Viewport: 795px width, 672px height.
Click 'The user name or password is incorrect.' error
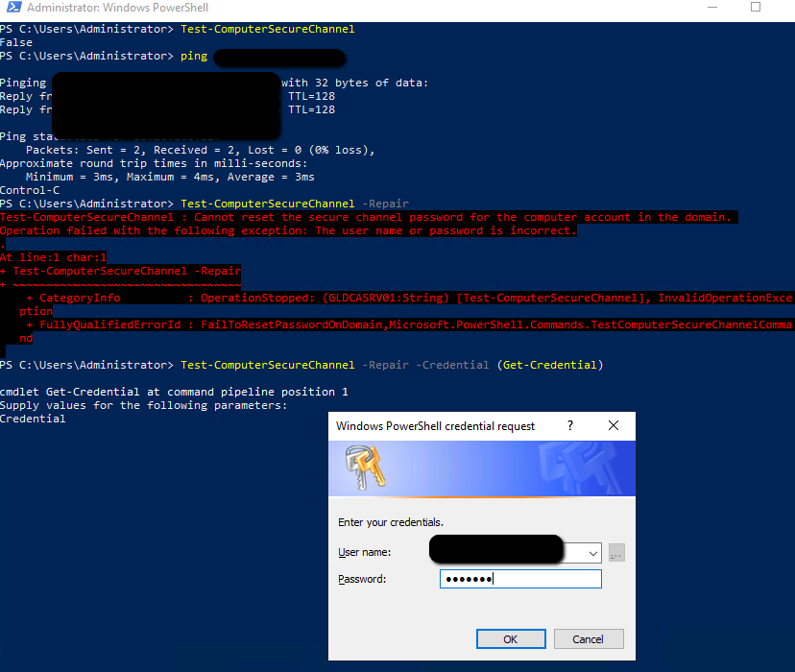coord(446,230)
